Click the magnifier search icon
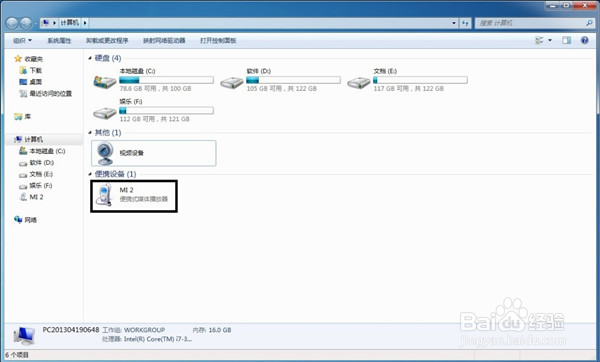This screenshot has height=362, width=600. pyautogui.click(x=589, y=23)
